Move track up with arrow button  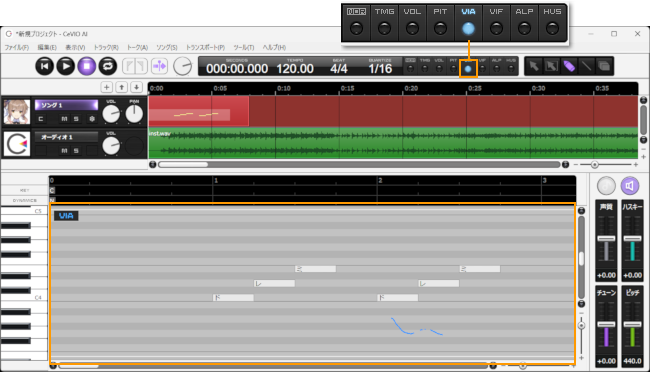(x=121, y=87)
